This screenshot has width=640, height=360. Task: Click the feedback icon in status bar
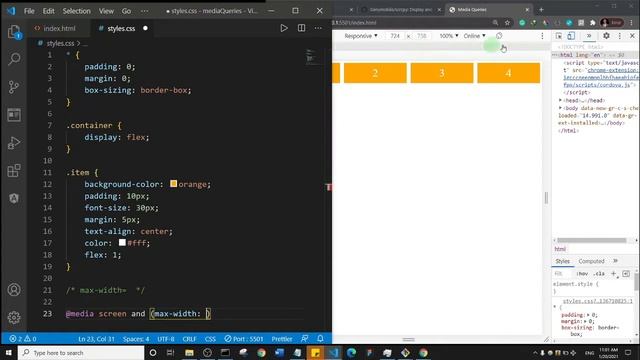304,338
